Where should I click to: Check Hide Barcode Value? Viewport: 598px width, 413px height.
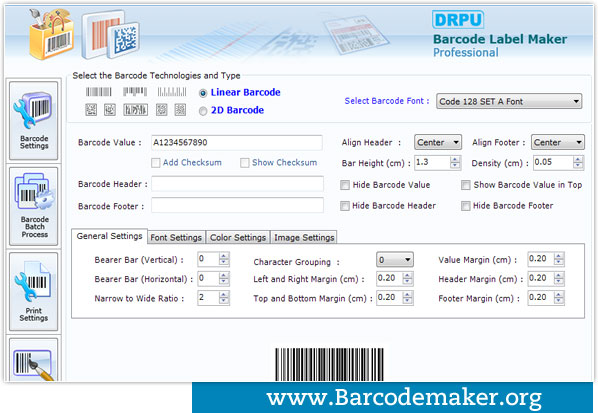click(x=345, y=185)
